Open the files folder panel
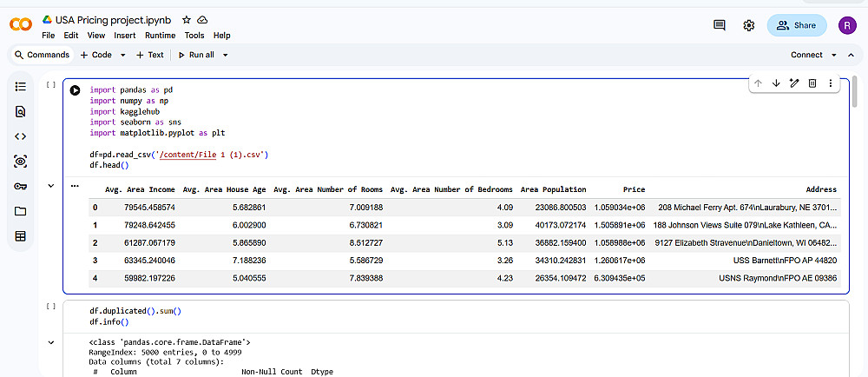The height and width of the screenshot is (377, 868). 21,211
